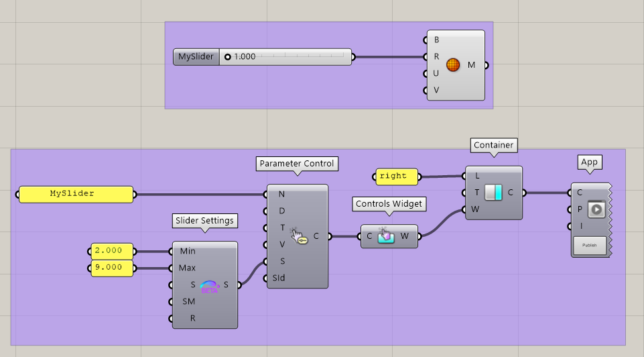
Task: Click the Slider Settings BETA icon
Action: (210, 287)
